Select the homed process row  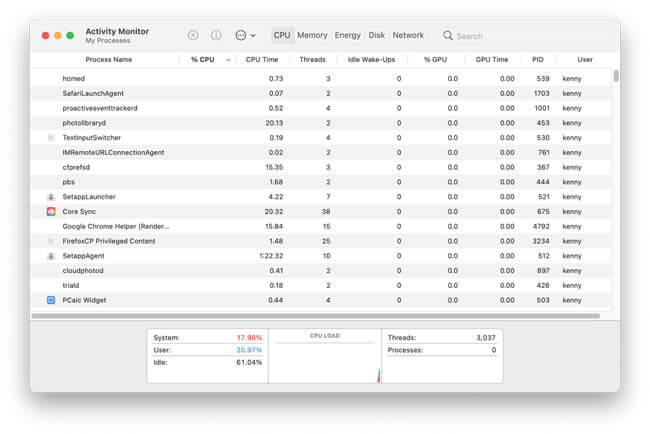[x=321, y=79]
